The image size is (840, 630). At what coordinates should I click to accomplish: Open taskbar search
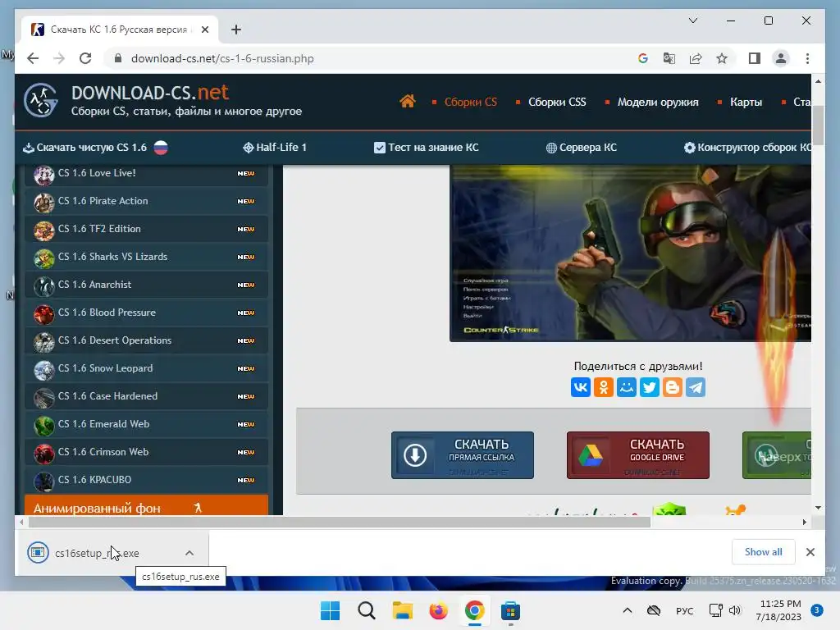(x=367, y=610)
